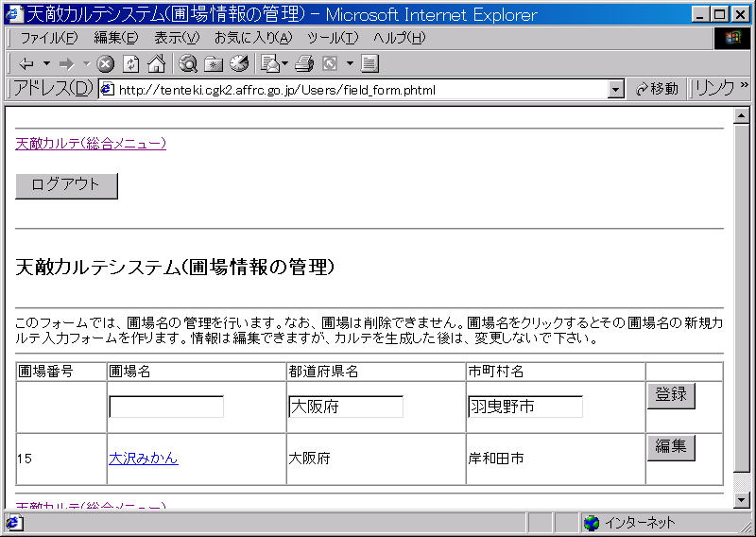The image size is (756, 537).
Task: Refresh the page with toolbar icon
Action: [131, 64]
